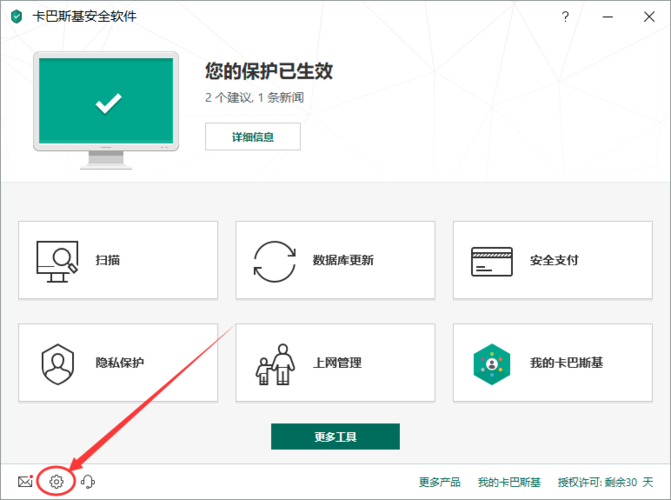The image size is (671, 500).
Task: Open the 安全支付 tile
Action: pos(552,260)
